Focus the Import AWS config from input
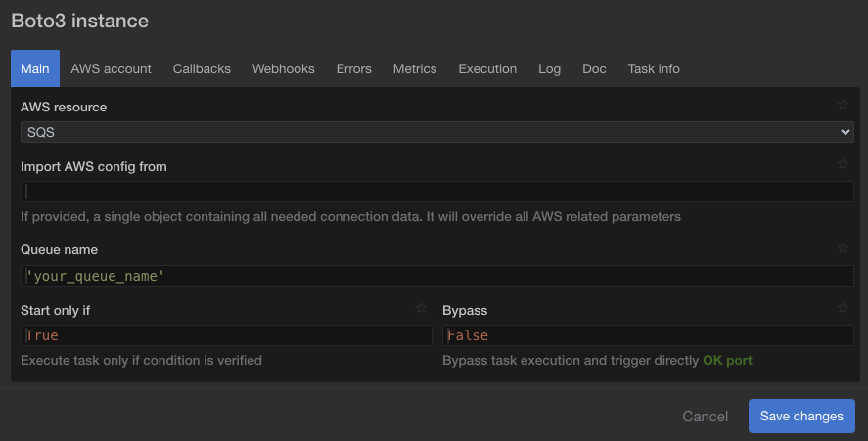Screen dimensions: 868x441 tap(437, 192)
